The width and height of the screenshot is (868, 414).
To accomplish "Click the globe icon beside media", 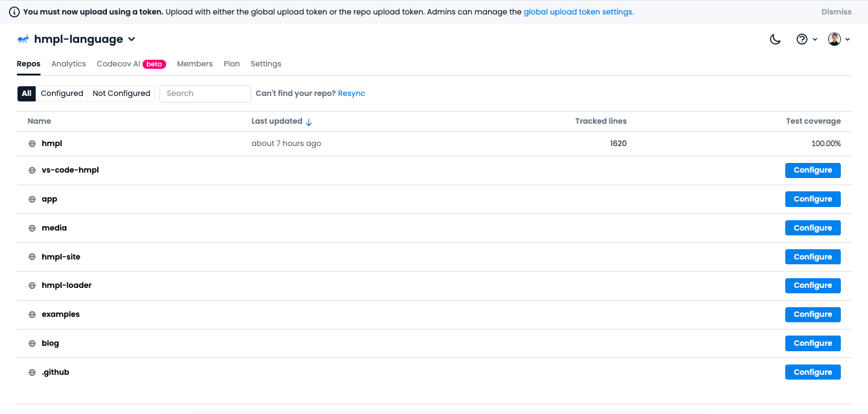I will [x=32, y=229].
